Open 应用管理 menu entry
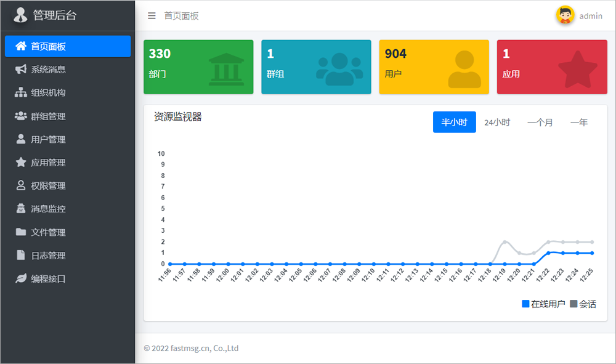This screenshot has height=364, width=616. [x=68, y=162]
